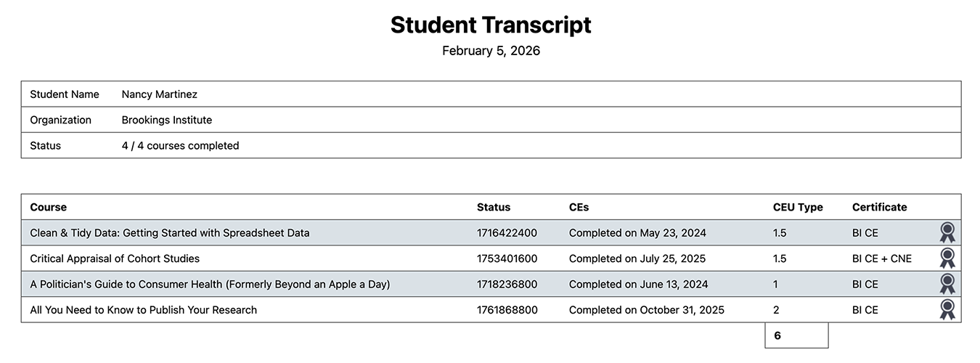980x363 pixels.
Task: Click Completed on October 31, 2025 text
Action: point(646,310)
